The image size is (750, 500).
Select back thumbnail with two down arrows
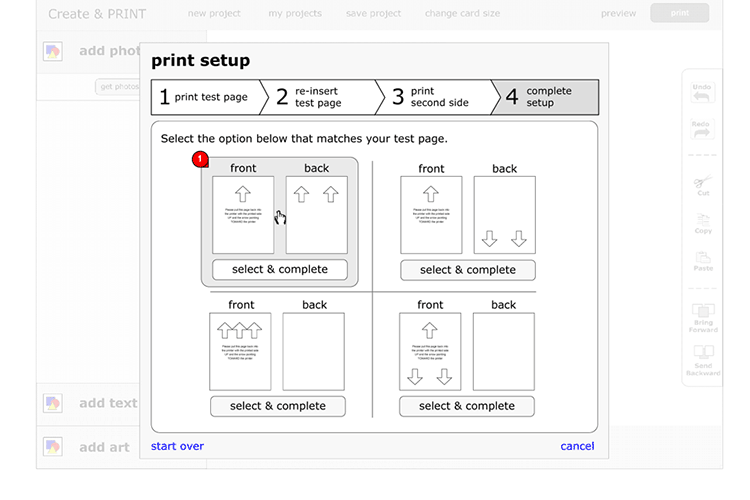[505, 215]
